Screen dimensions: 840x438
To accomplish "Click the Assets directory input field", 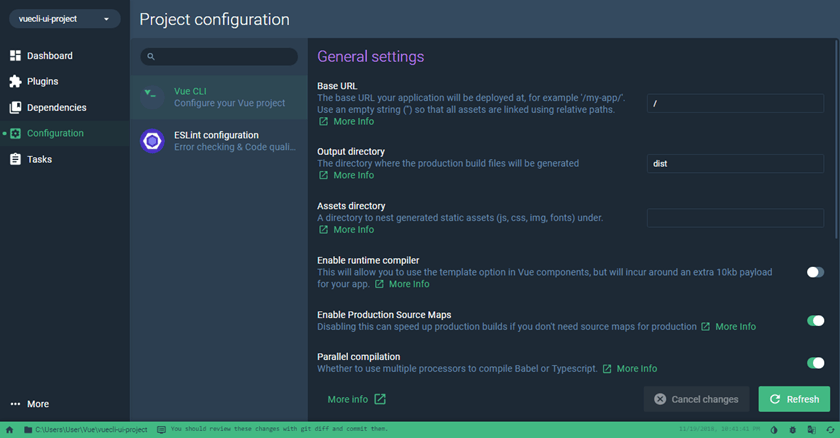I will 735,218.
